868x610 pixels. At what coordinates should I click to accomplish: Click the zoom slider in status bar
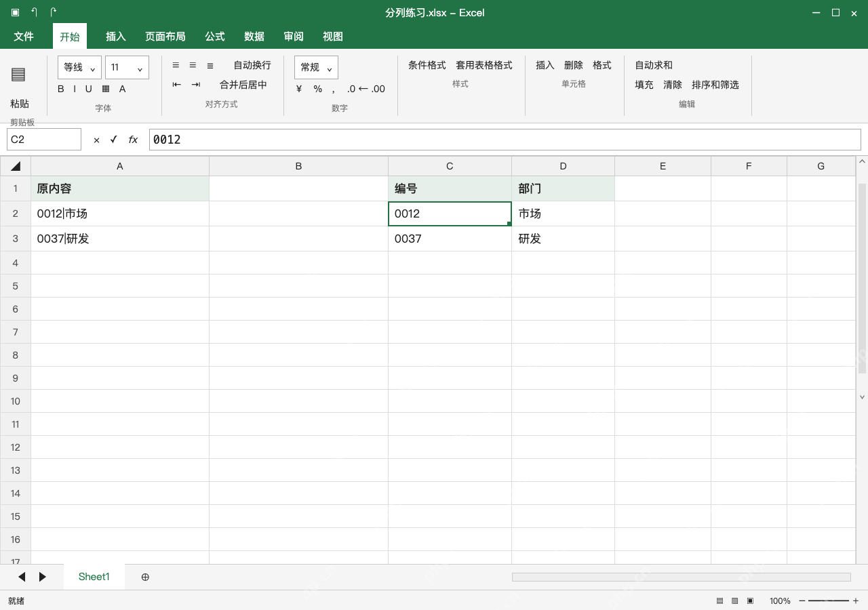(829, 601)
